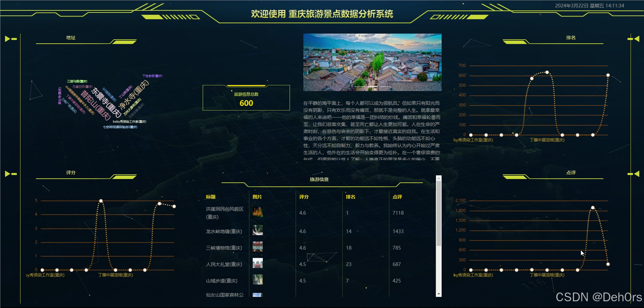
Task: Click the tourism table scrollbar thumb
Action: (439, 213)
